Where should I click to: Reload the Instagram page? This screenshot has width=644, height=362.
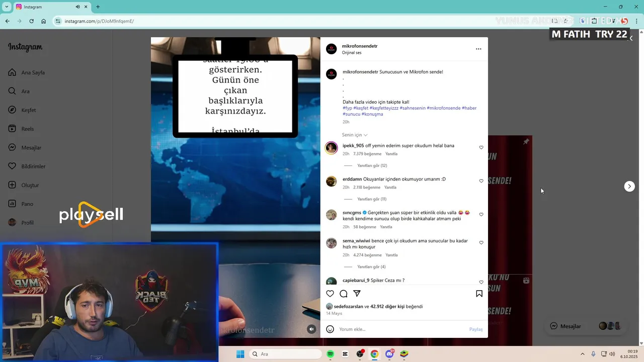31,21
